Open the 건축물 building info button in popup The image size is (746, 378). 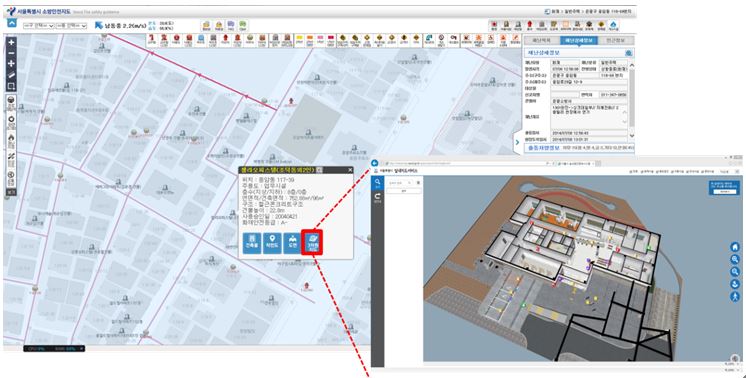coord(252,243)
